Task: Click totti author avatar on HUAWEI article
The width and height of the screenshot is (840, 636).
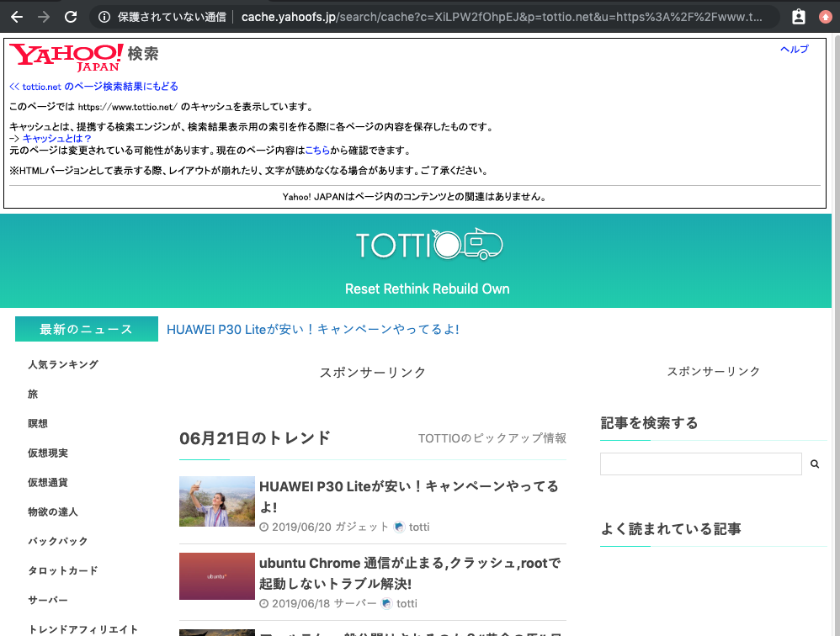Action: tap(399, 527)
